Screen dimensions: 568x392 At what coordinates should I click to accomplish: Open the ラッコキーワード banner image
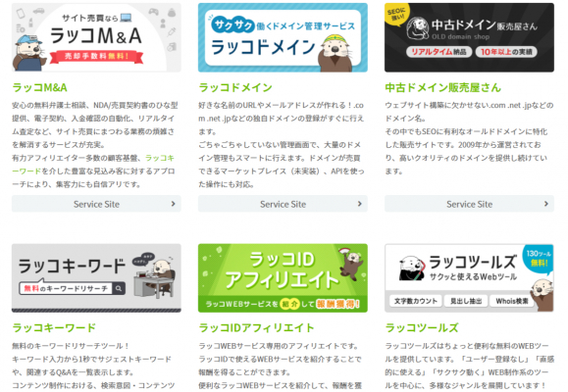96,278
